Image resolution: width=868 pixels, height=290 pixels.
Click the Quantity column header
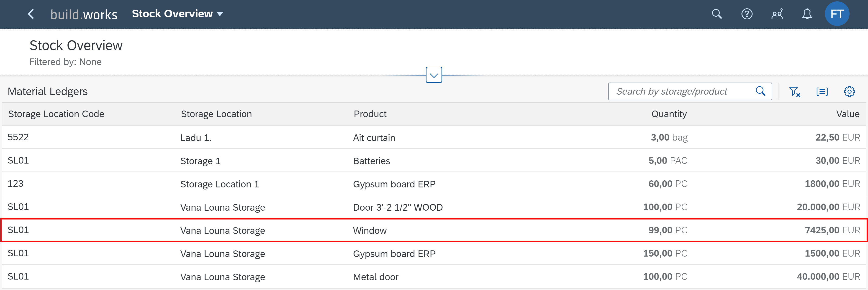pos(669,114)
